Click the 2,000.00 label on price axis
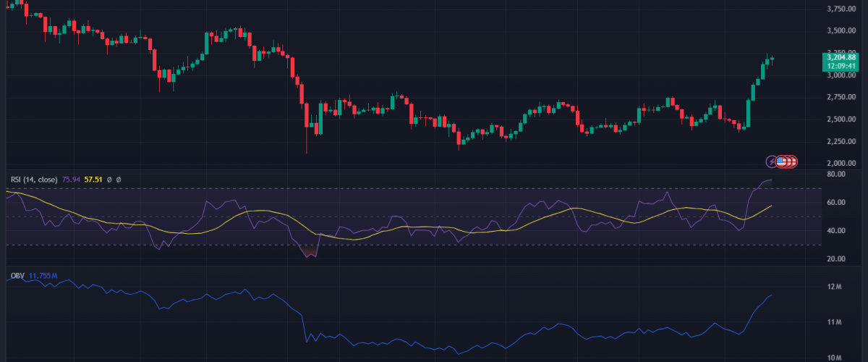The image size is (868, 362). coord(841,163)
